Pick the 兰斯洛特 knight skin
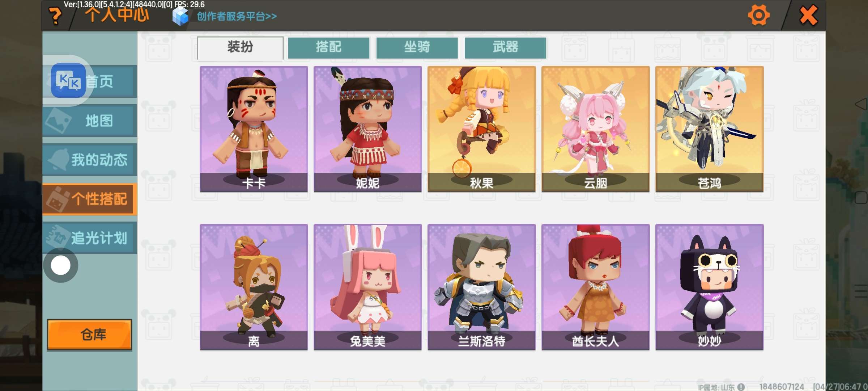 point(482,287)
